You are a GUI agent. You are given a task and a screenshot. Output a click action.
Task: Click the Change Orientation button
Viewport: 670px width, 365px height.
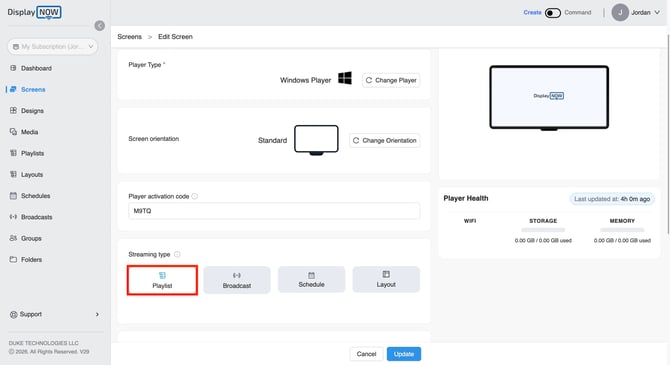tap(385, 141)
